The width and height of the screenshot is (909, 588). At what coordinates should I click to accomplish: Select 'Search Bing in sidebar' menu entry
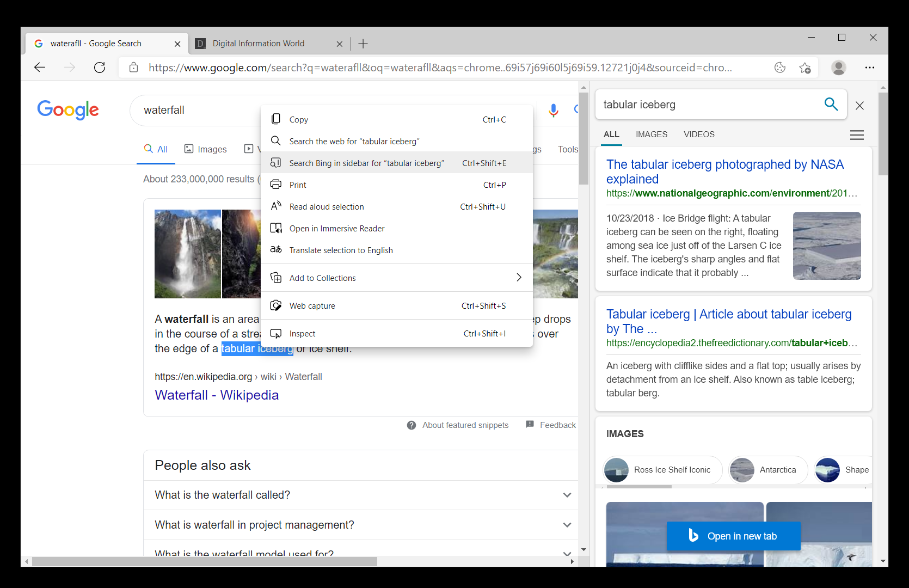367,163
